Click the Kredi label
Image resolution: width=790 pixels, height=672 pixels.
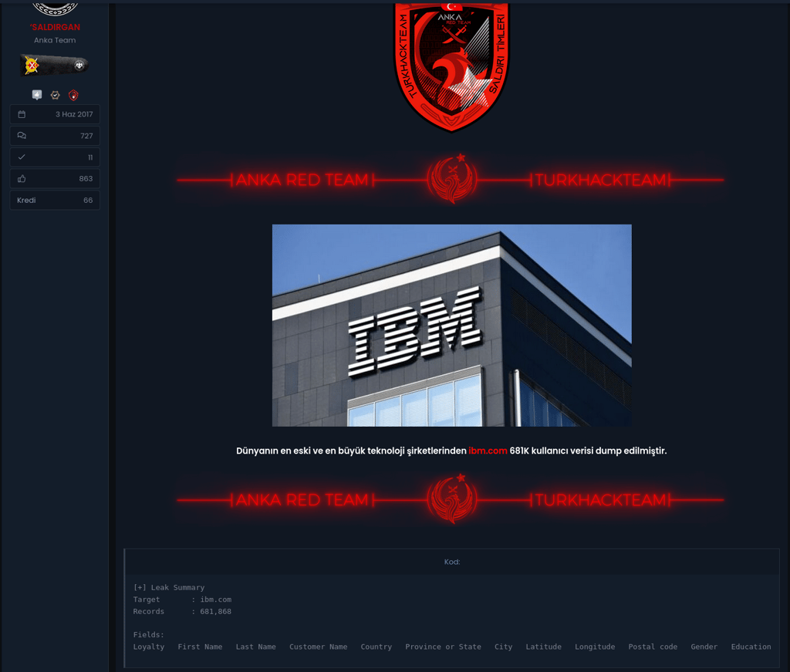click(x=26, y=200)
